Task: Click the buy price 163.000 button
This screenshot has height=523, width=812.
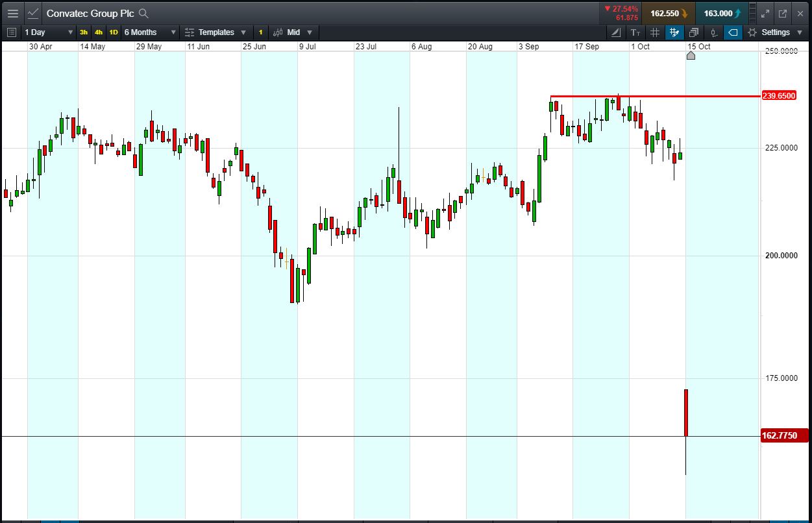Action: pyautogui.click(x=721, y=13)
